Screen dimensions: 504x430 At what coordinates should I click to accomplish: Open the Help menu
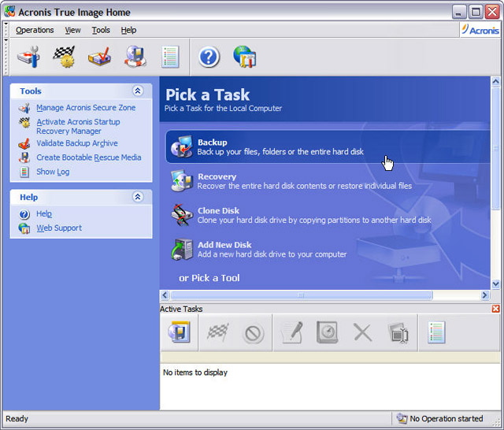tap(128, 30)
